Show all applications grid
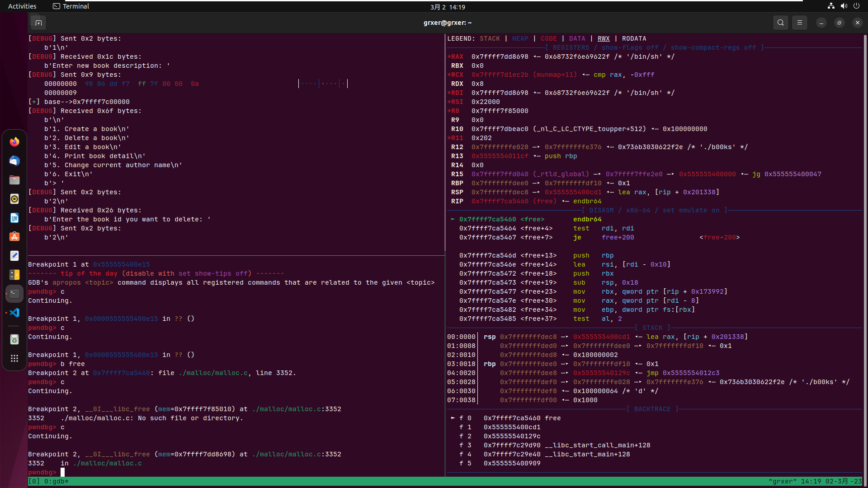This screenshot has width=868, height=488. [14, 359]
